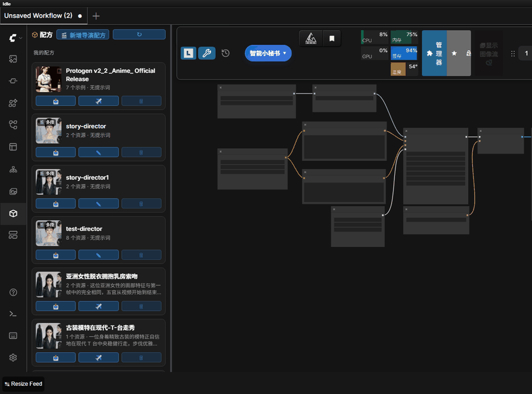Image resolution: width=532 pixels, height=394 pixels.
Task: Click airplane button on 亚洲女性 recipe
Action: point(98,307)
